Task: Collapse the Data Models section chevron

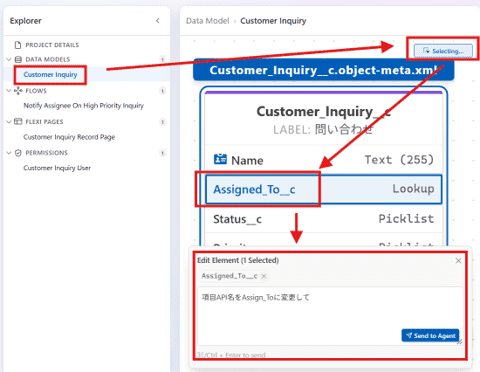Action: (9, 59)
